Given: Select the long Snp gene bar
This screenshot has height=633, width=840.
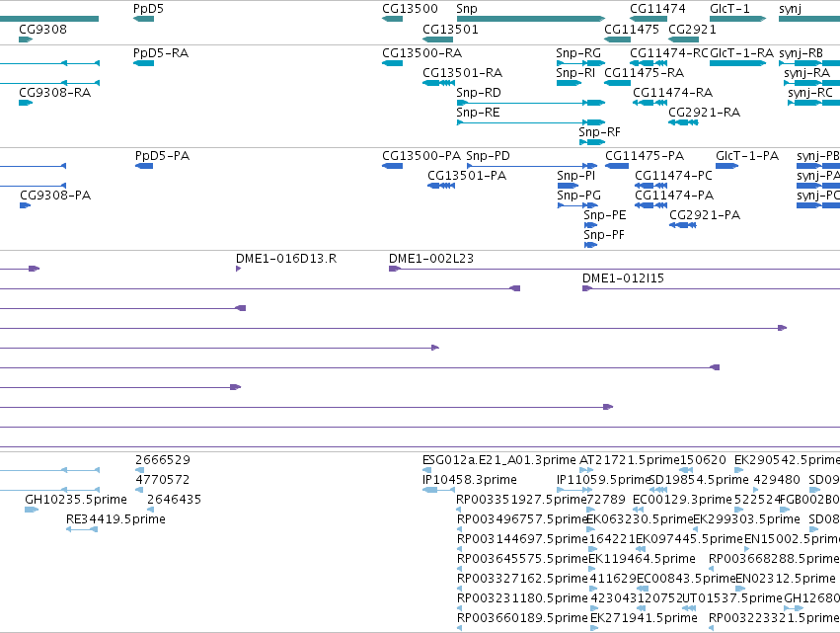Looking at the screenshot, I should tap(531, 19).
